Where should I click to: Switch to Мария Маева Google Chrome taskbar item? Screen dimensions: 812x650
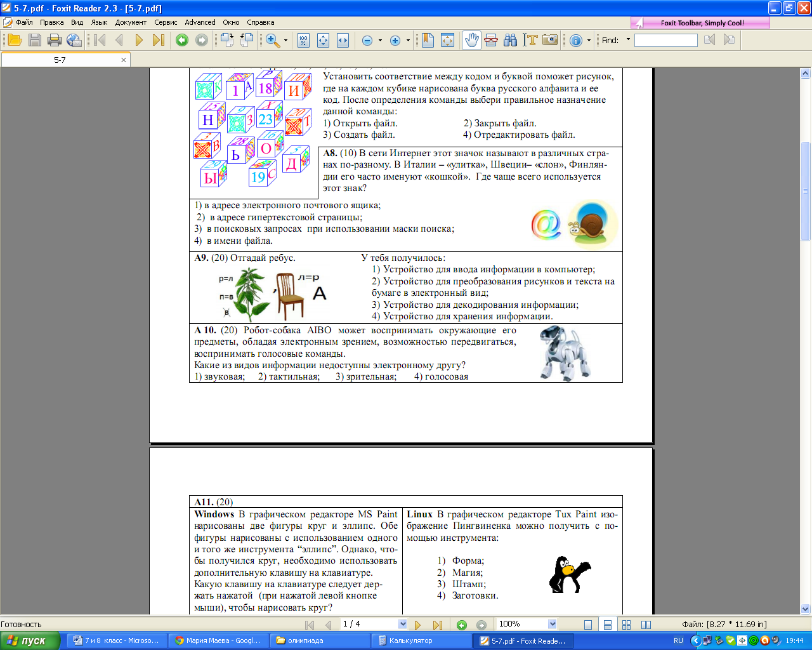tap(218, 640)
